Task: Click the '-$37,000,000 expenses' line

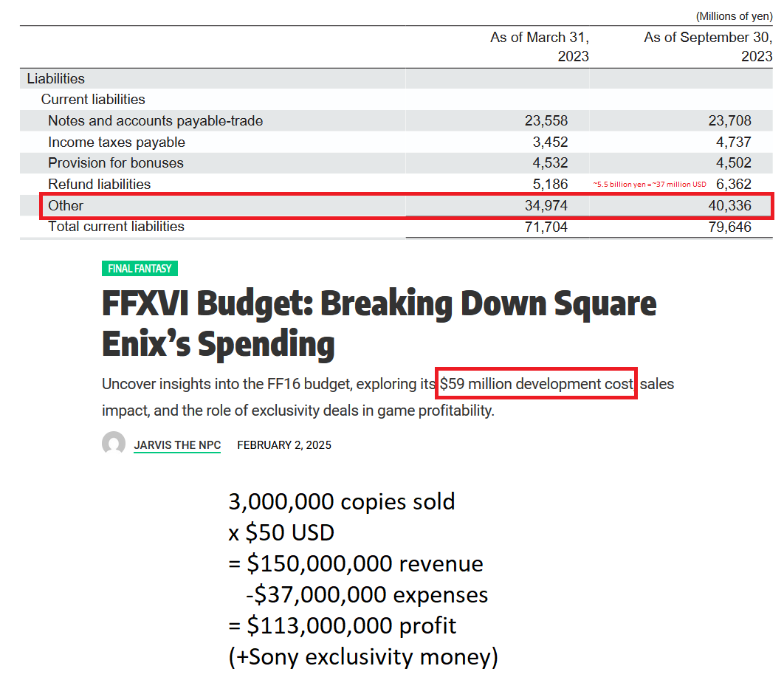Action: coord(366,594)
